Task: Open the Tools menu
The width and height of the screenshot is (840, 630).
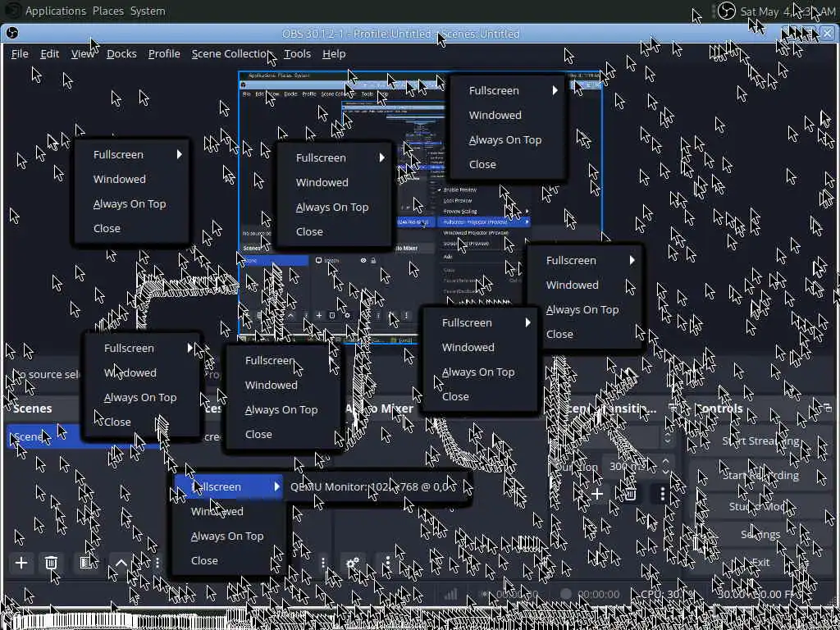Action: (297, 53)
